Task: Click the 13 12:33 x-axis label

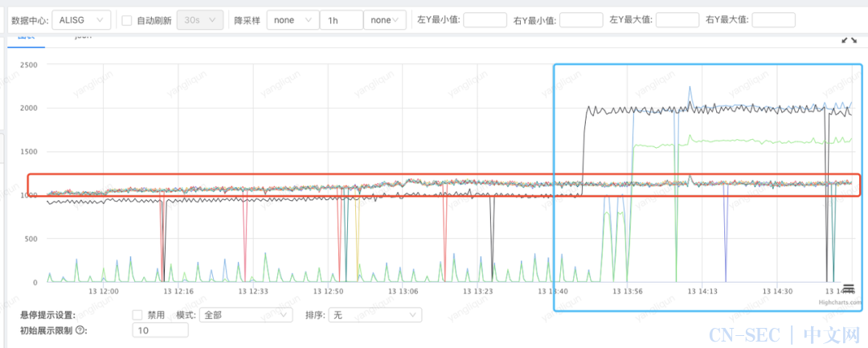Action: 253,290
